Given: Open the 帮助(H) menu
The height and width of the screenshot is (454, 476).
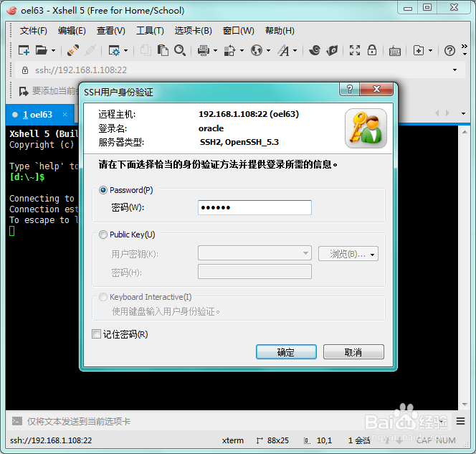Looking at the screenshot, I should 280,31.
